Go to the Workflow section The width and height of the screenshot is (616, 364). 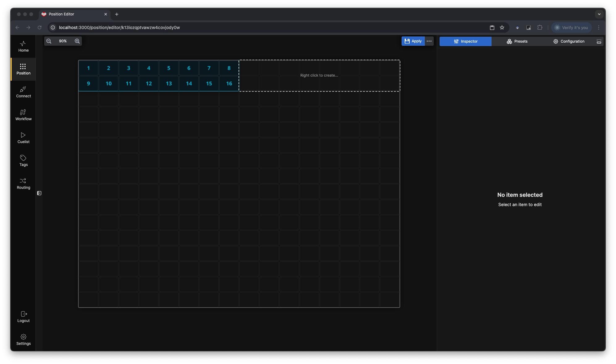[23, 115]
